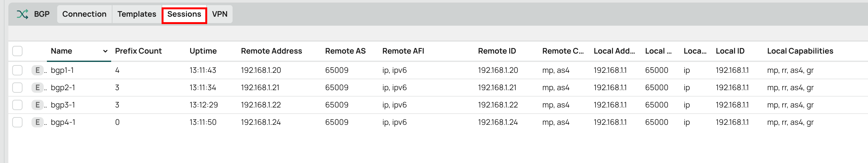Screen dimensions: 868x163
Task: Switch to the Connection tab
Action: pos(84,14)
